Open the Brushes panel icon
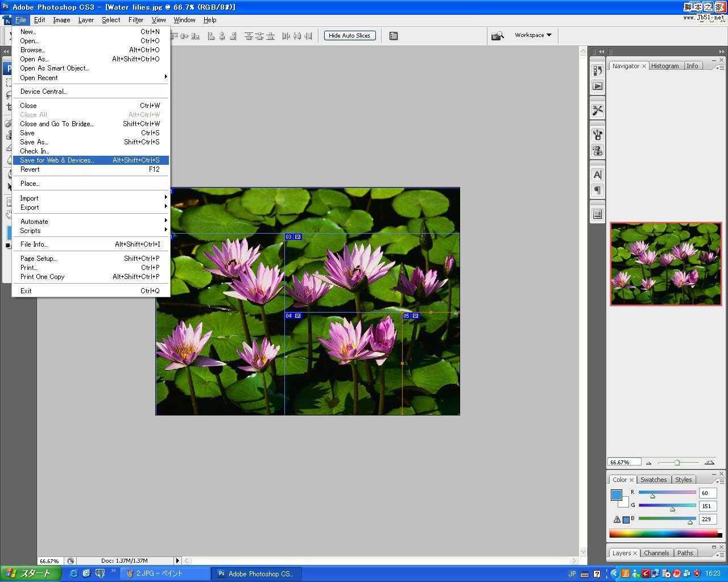The image size is (728, 582). 597,135
